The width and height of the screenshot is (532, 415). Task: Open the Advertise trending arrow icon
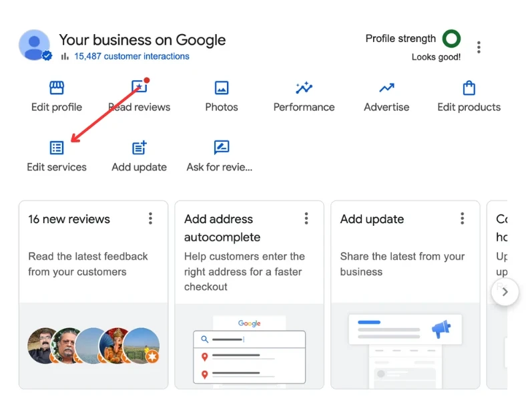coord(386,88)
